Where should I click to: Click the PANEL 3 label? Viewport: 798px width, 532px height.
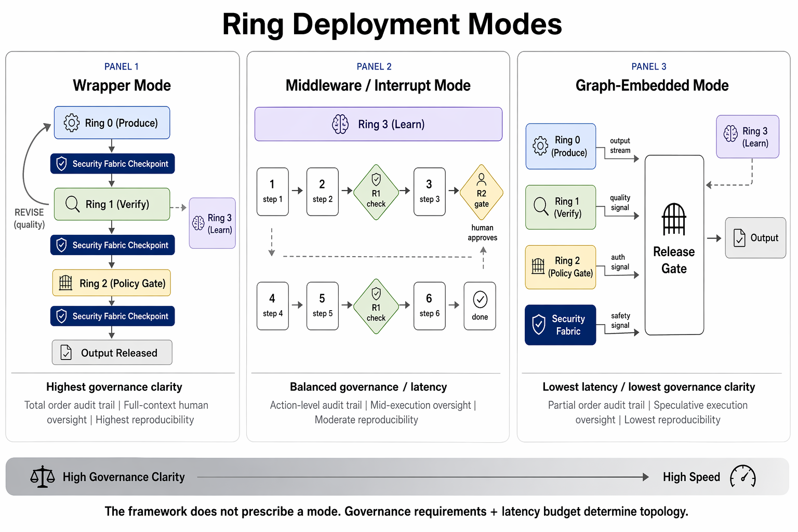pos(649,66)
